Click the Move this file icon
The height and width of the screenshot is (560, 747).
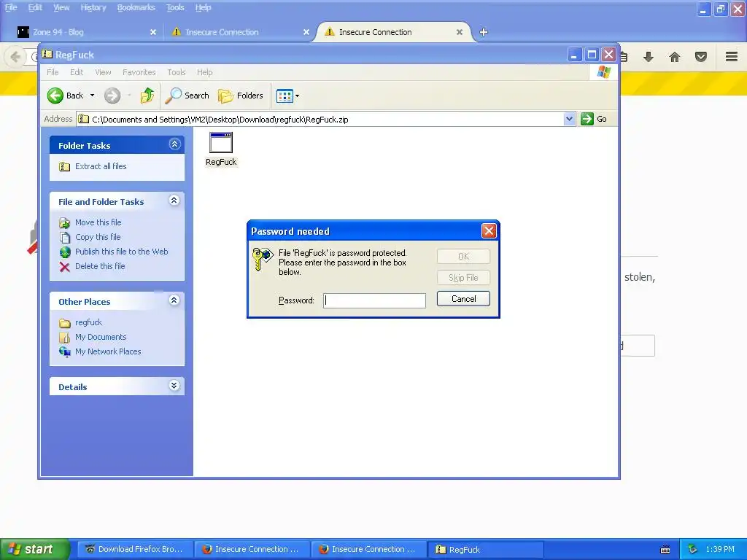click(x=65, y=223)
